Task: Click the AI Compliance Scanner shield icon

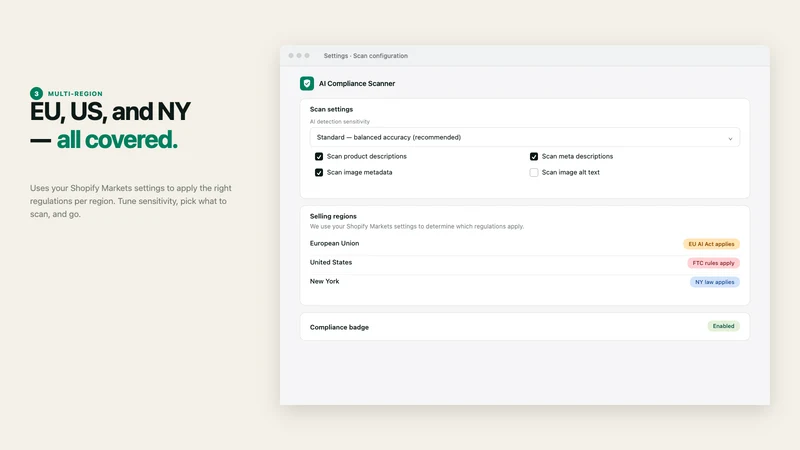Action: point(307,83)
